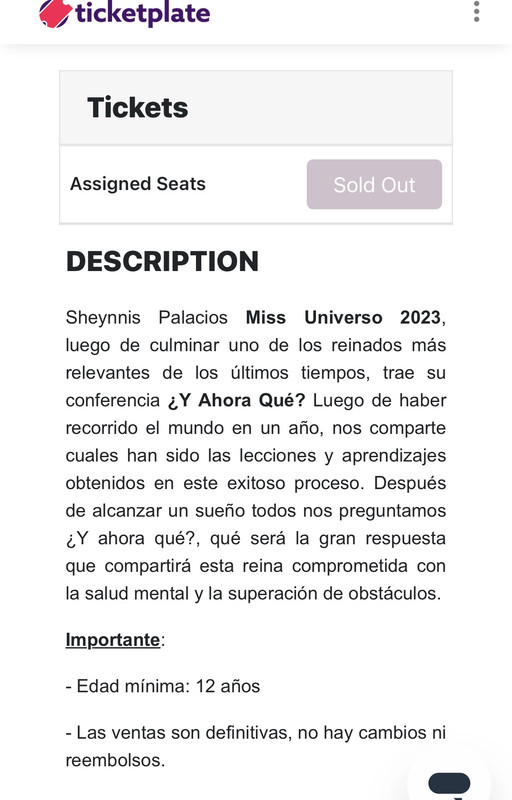512x800 pixels.
Task: Open the chat bubble widget
Action: coord(449,782)
